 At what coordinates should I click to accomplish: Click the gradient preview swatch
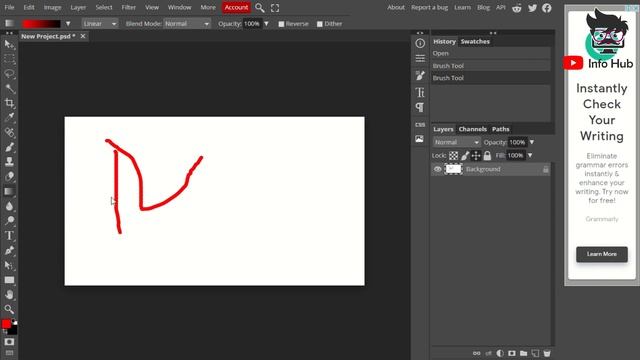click(41, 24)
